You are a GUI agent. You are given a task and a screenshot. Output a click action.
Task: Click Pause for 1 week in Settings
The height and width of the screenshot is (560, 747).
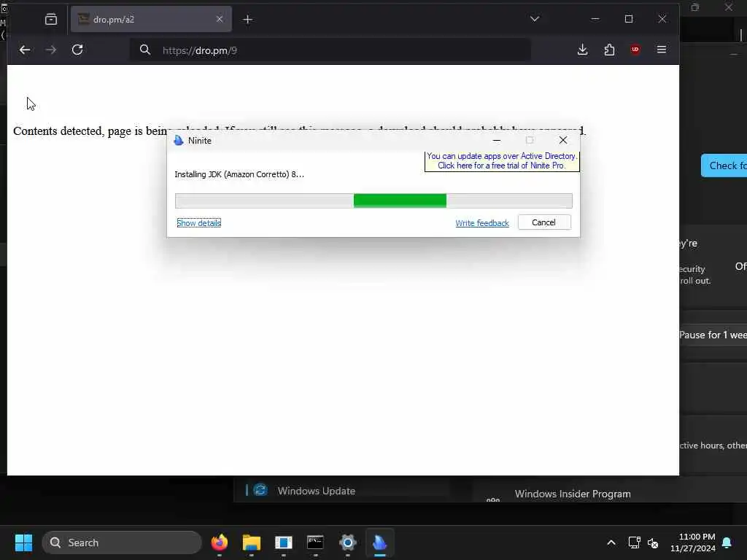tap(713, 335)
